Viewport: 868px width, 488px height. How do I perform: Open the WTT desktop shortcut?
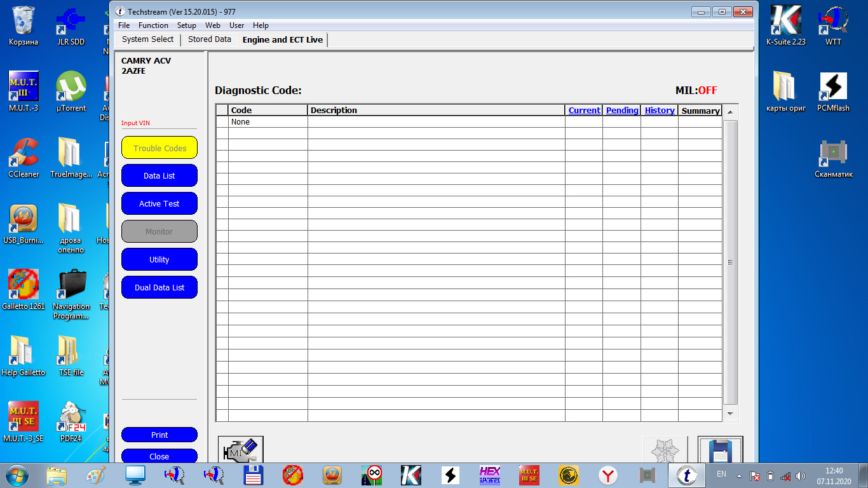(833, 25)
